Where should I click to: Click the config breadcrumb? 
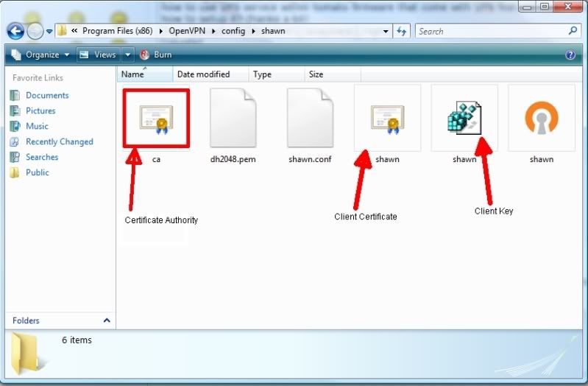pyautogui.click(x=233, y=31)
